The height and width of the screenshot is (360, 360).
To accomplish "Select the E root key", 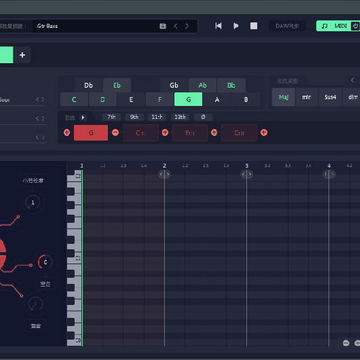I will (x=131, y=99).
